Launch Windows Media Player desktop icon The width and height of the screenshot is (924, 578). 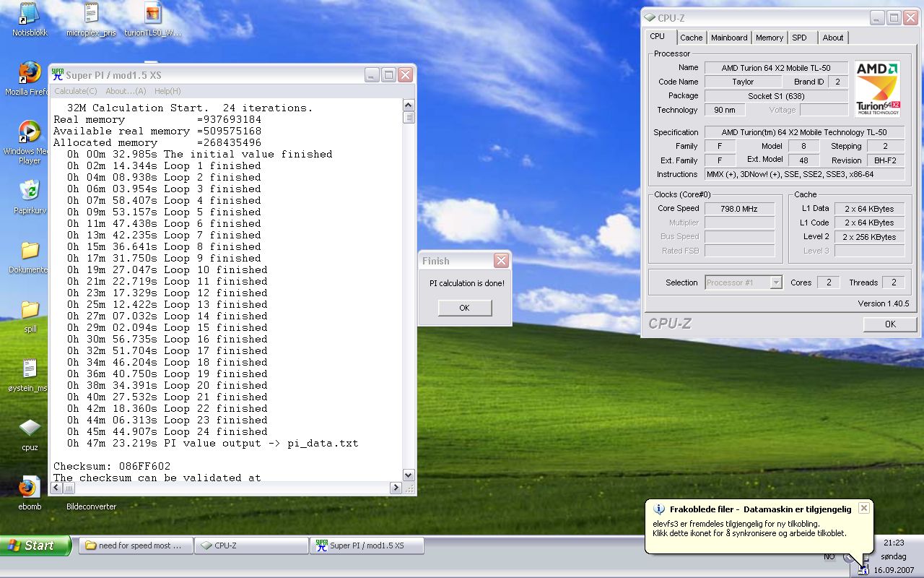click(30, 132)
